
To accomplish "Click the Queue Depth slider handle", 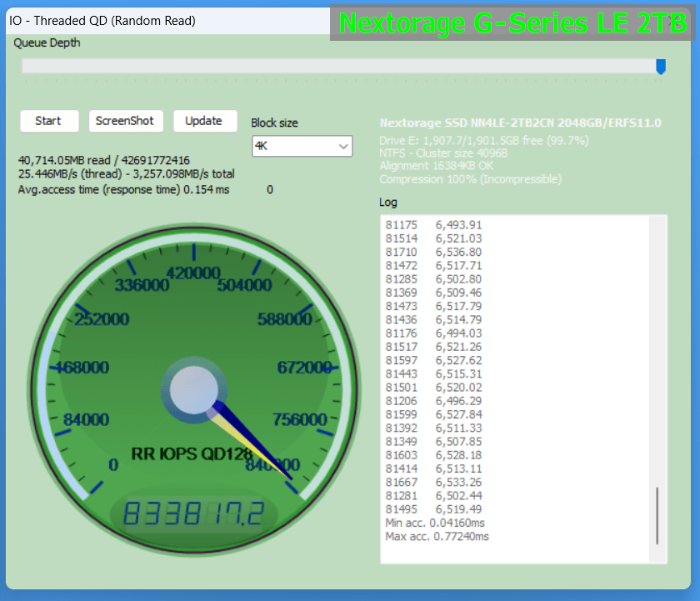I will click(661, 67).
